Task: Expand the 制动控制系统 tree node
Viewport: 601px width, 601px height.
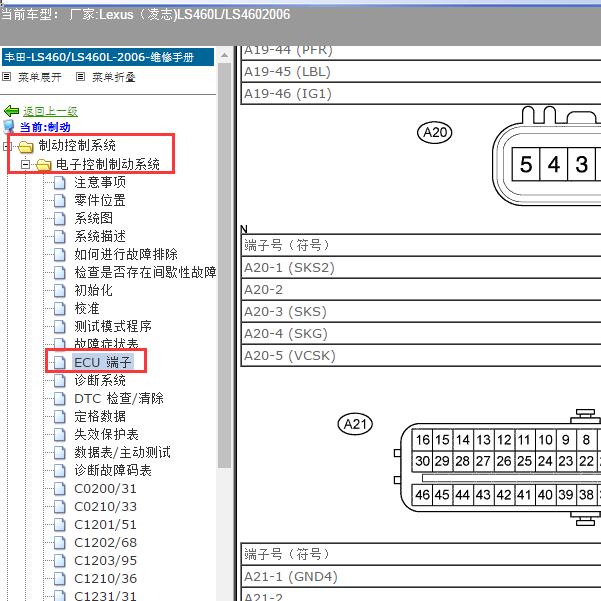Action: [7, 146]
